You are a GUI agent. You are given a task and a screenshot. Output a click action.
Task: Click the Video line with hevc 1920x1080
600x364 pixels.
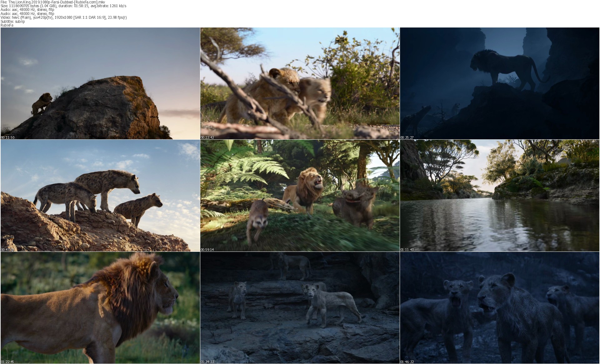pos(63,17)
